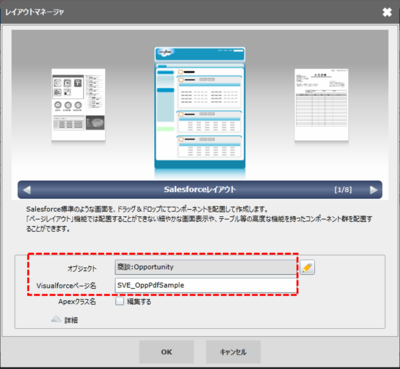Close the Layout Manager dialog with X

point(387,12)
